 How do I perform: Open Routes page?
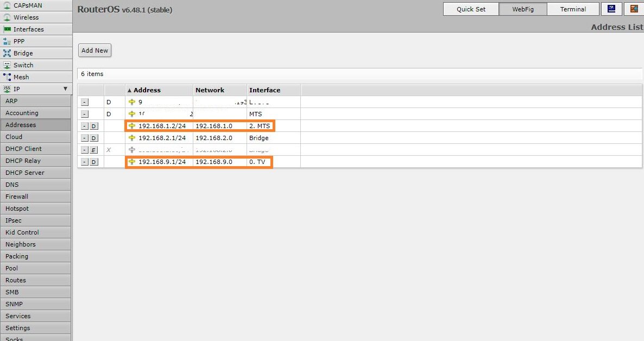[36, 280]
